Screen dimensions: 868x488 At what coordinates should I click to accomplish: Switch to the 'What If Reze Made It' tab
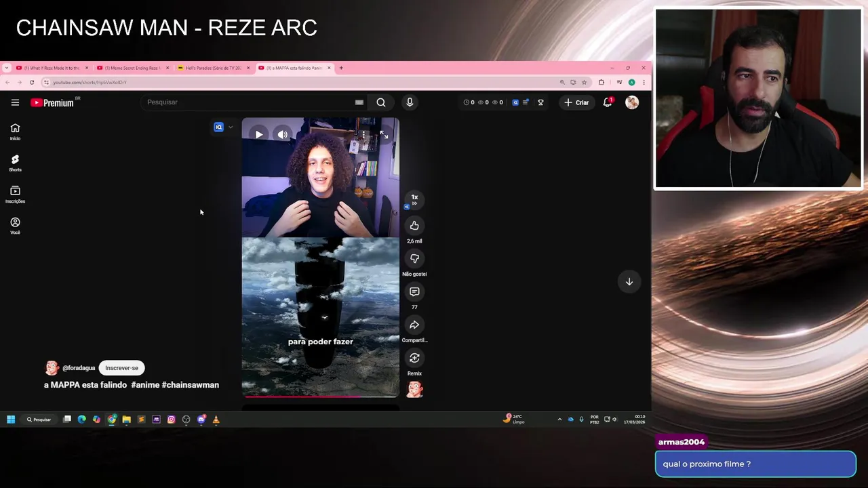[x=52, y=68]
